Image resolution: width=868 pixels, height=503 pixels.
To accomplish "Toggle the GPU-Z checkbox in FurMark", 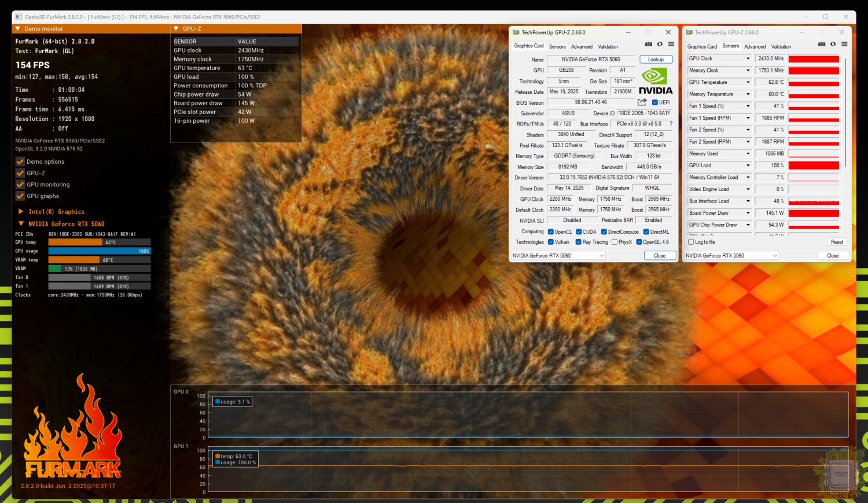I will (x=20, y=173).
